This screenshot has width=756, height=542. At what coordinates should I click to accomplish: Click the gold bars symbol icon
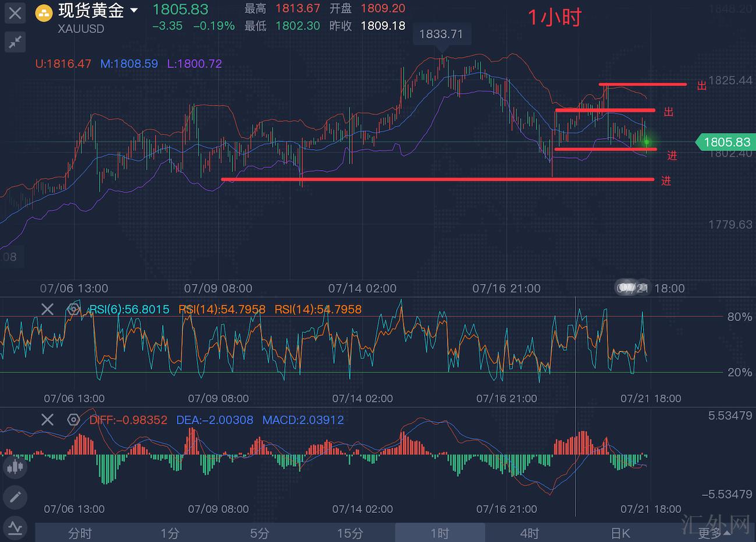click(x=44, y=13)
